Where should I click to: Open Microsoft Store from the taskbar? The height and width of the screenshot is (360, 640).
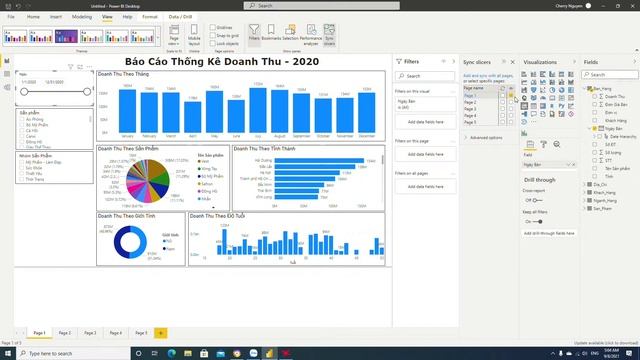(x=204, y=353)
